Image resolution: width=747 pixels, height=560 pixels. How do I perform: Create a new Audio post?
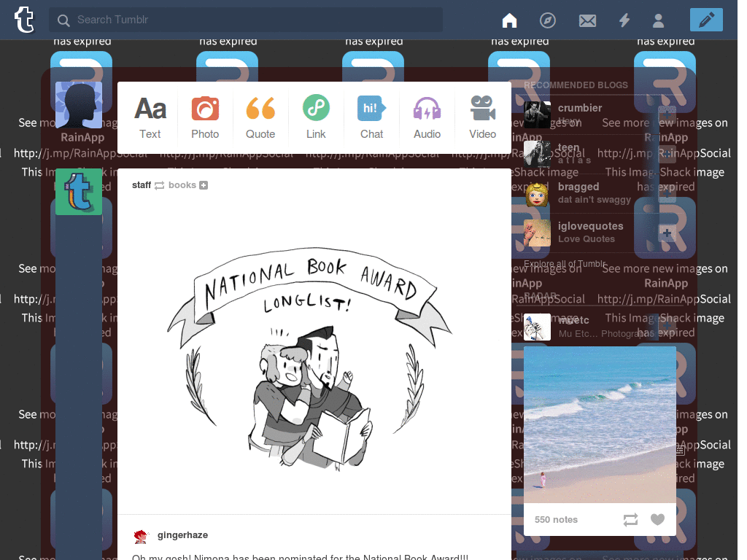(x=427, y=117)
